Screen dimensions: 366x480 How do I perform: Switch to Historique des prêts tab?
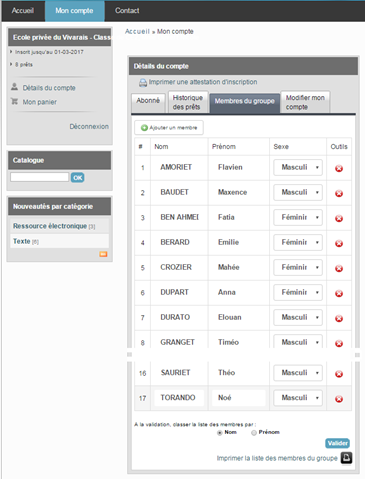click(x=188, y=102)
